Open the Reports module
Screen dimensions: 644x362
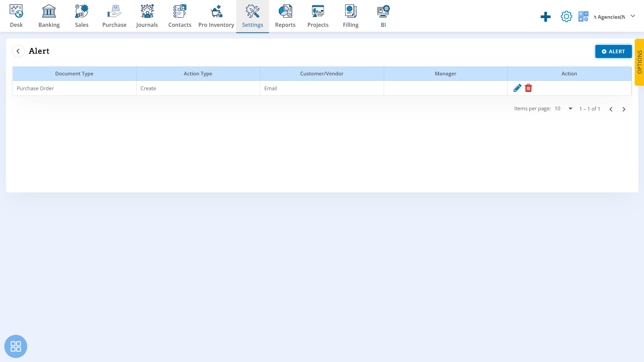click(x=285, y=16)
